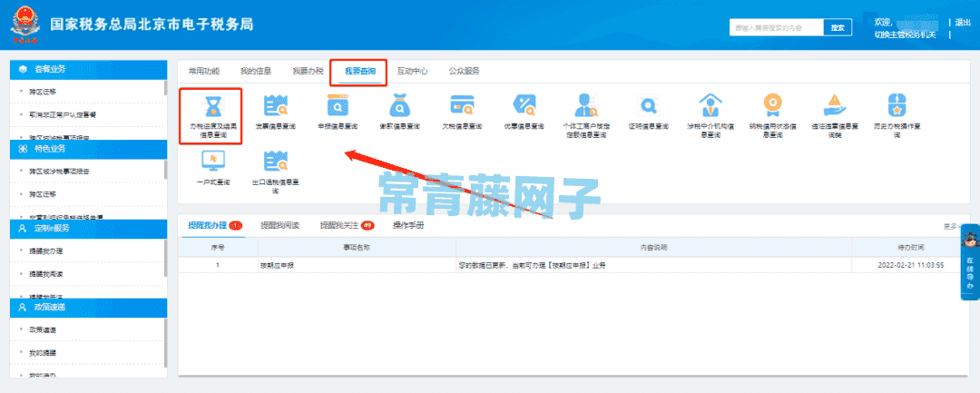Open the 出口退税信息查询 icon
980x393 pixels.
[x=276, y=162]
